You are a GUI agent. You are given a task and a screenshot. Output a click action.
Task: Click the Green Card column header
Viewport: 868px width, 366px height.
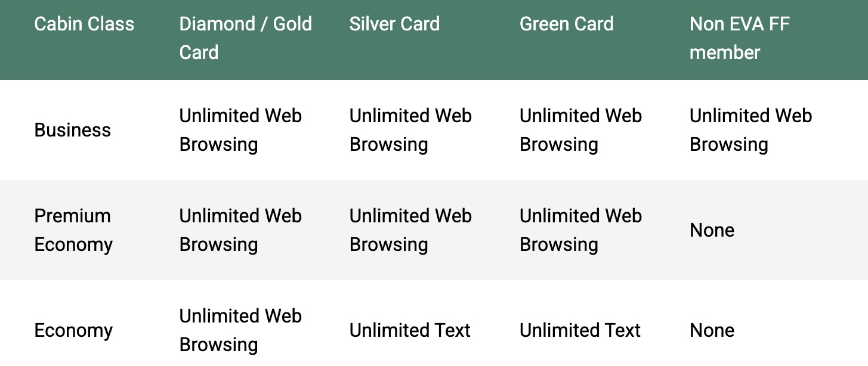point(566,24)
